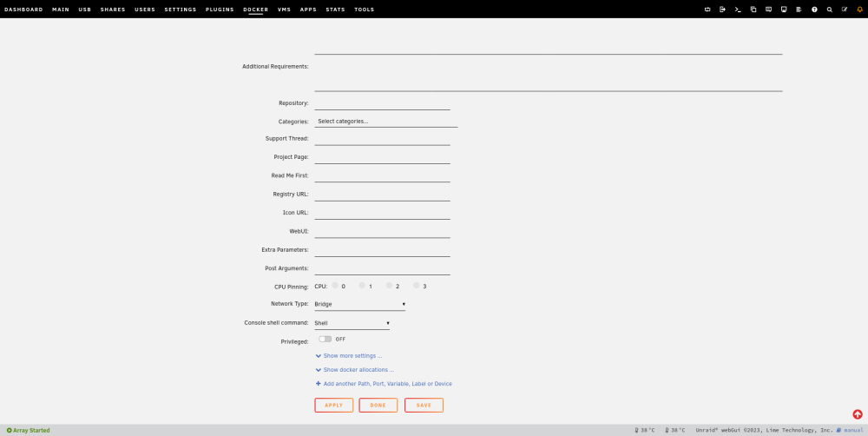
Task: Focus the Project Page field
Action: pyautogui.click(x=382, y=157)
